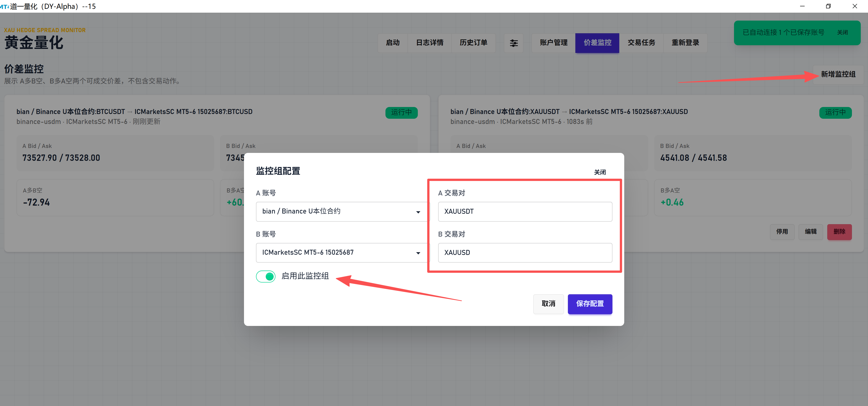Click the 73527.90 / 73528.00 price value
Image resolution: width=868 pixels, height=406 pixels.
[x=61, y=158]
